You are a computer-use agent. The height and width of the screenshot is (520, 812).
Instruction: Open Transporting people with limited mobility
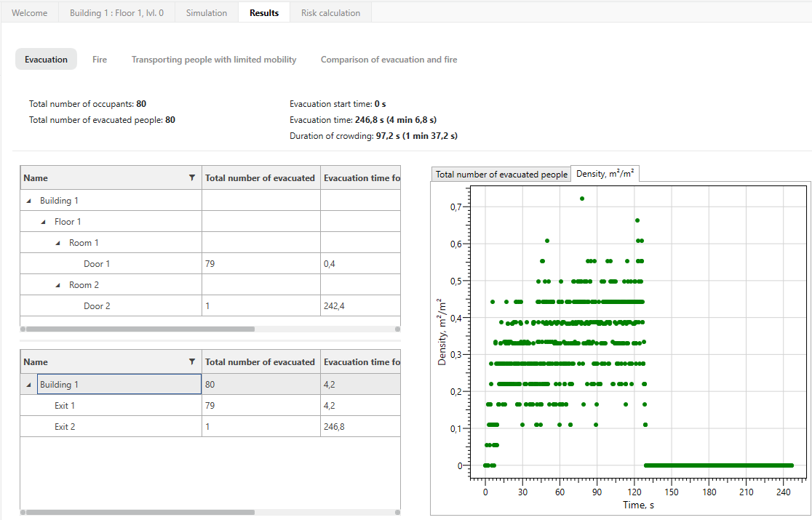[214, 60]
